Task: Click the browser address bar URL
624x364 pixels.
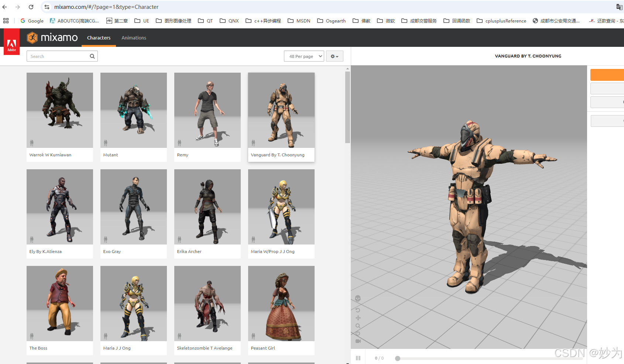Action: (x=106, y=7)
